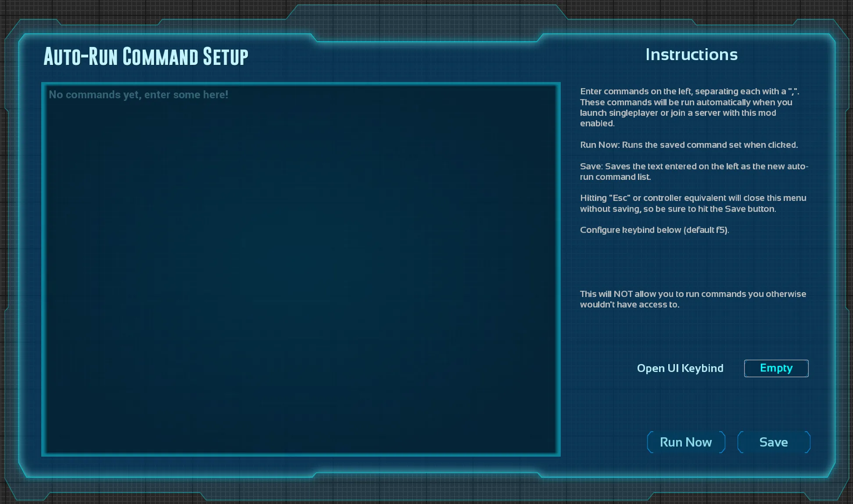Click the Run Now button
Viewport: 853px width, 504px height.
686,442
